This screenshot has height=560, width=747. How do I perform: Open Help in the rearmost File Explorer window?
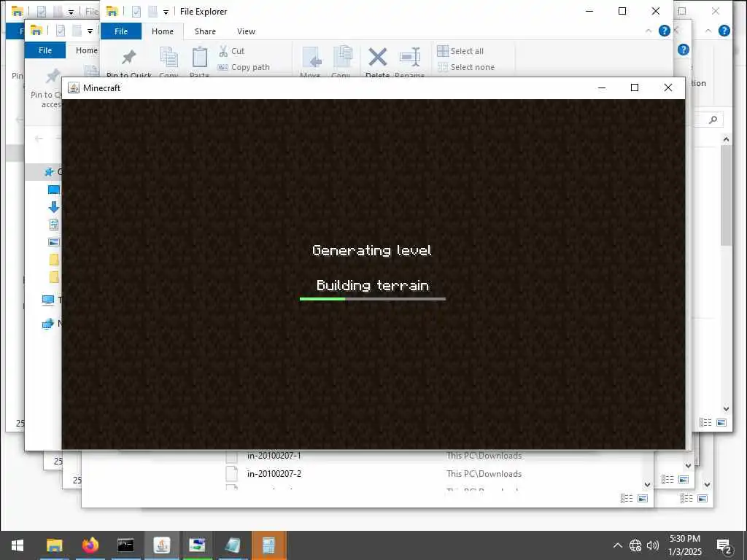coord(724,31)
